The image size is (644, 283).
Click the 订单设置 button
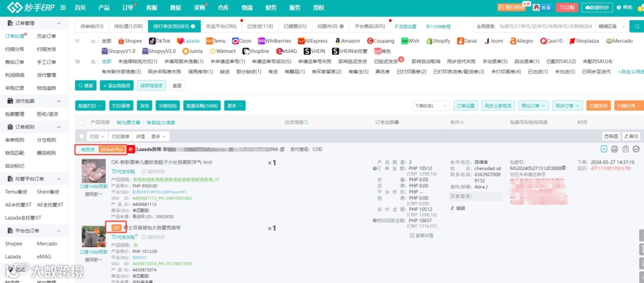tap(466, 106)
